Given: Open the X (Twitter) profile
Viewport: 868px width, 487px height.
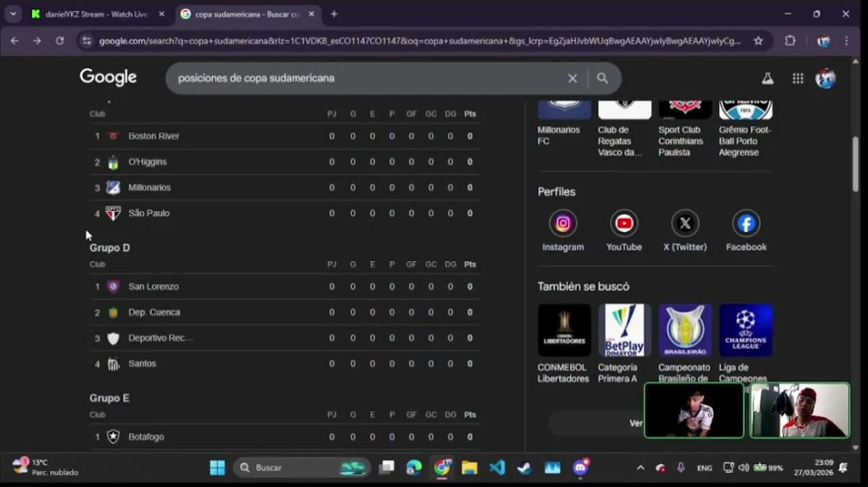Looking at the screenshot, I should pos(685,232).
